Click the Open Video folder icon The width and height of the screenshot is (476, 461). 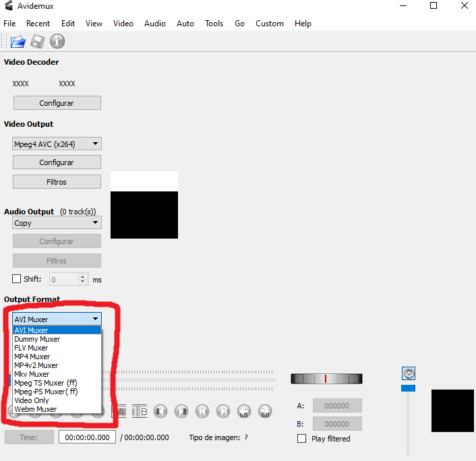[x=18, y=41]
